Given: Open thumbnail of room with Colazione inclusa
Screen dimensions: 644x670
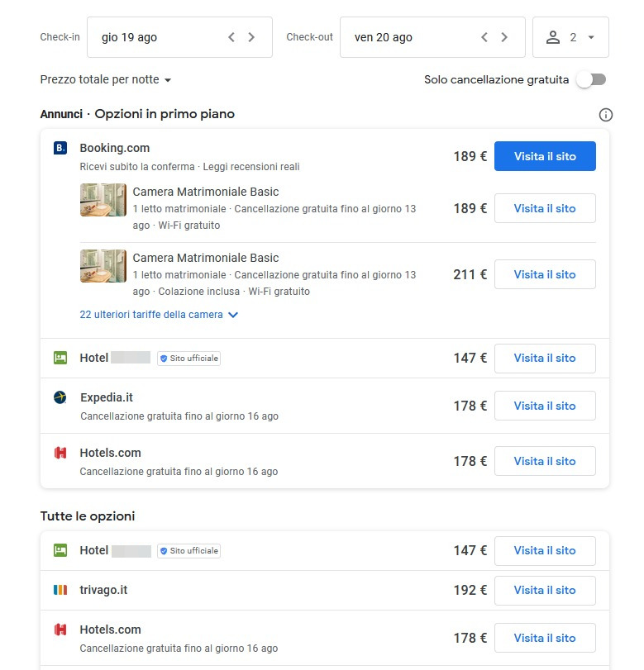Looking at the screenshot, I should (103, 266).
